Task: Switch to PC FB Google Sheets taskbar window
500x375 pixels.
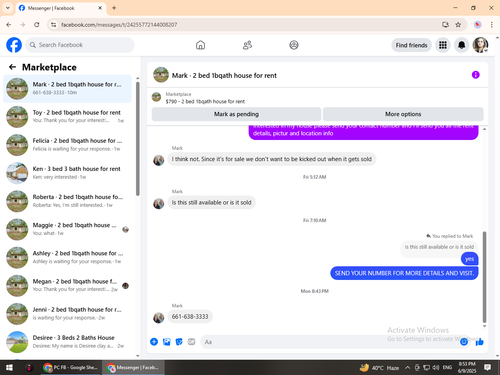Action: [71, 367]
